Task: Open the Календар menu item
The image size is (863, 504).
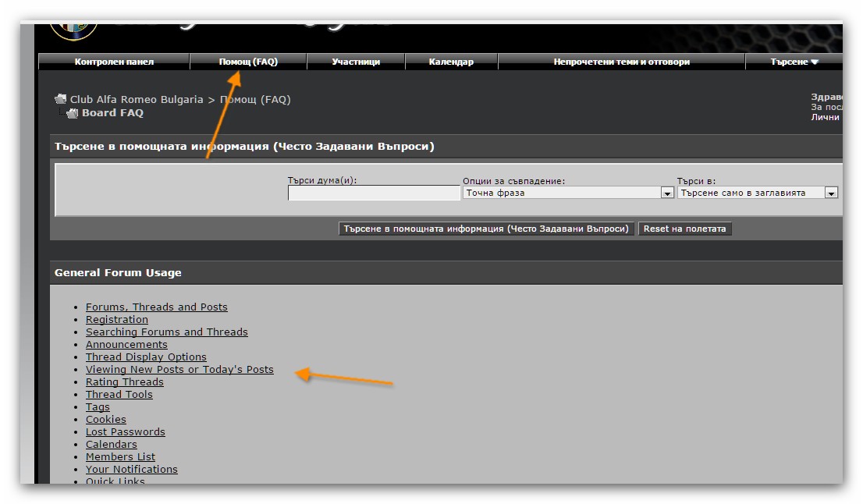Action: click(x=451, y=62)
